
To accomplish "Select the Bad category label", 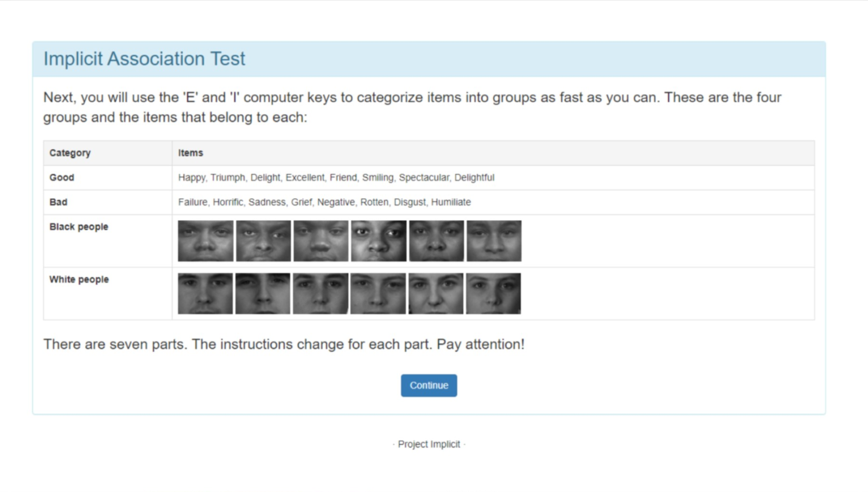I will (x=59, y=202).
